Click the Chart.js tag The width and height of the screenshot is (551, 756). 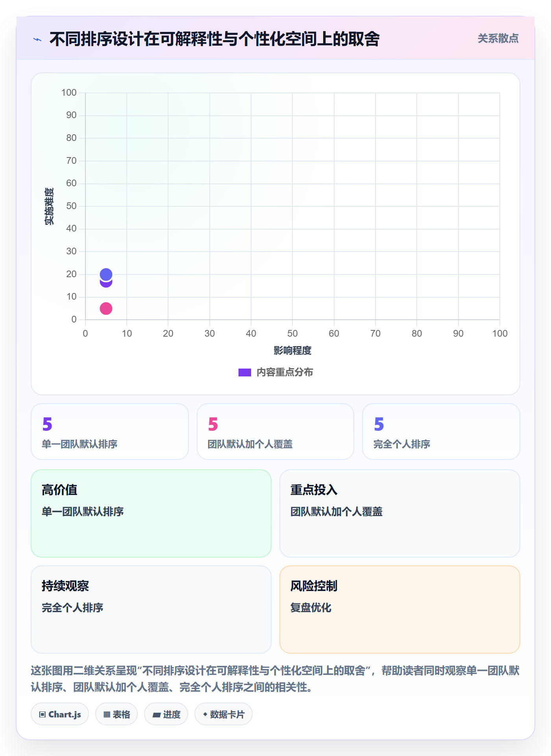60,714
